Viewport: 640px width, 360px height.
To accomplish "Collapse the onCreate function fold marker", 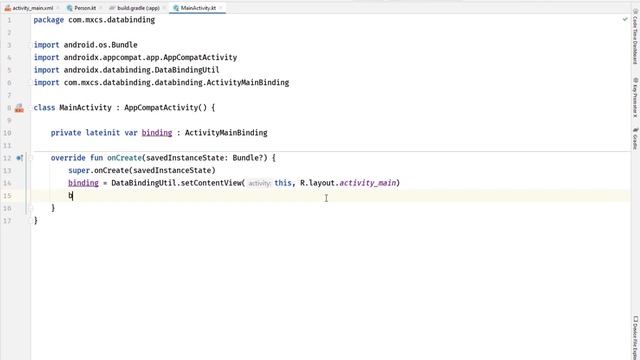I will pyautogui.click(x=30, y=158).
